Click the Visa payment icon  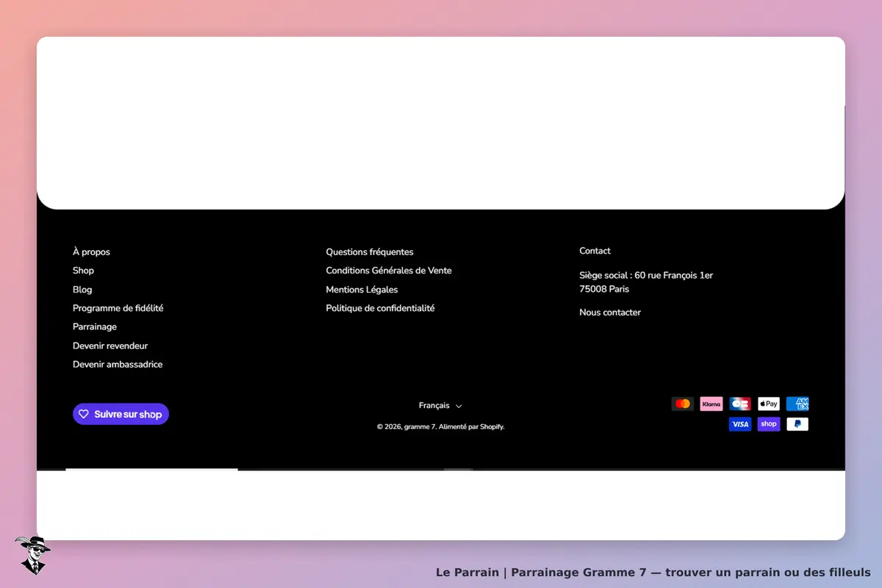point(740,424)
